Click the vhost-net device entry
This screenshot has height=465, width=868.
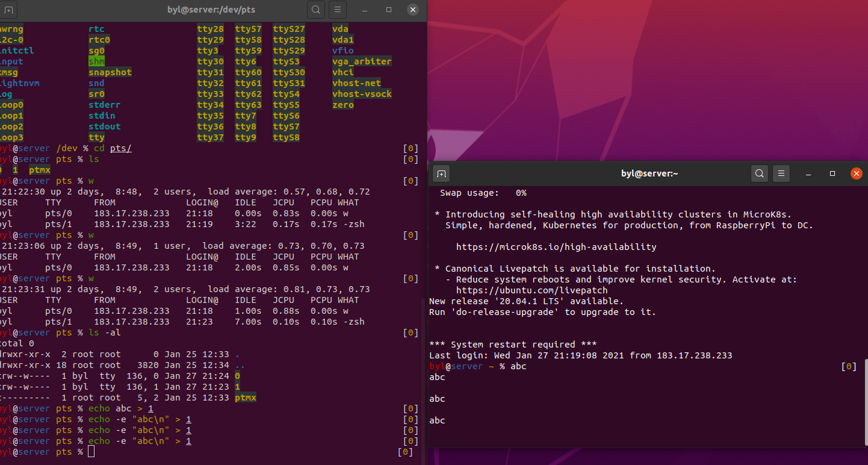[356, 83]
